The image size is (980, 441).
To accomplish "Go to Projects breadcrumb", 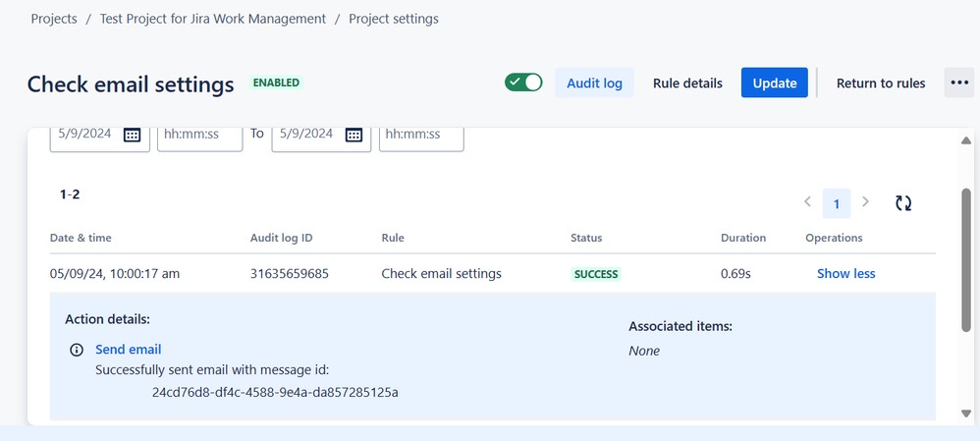I will pyautogui.click(x=54, y=19).
